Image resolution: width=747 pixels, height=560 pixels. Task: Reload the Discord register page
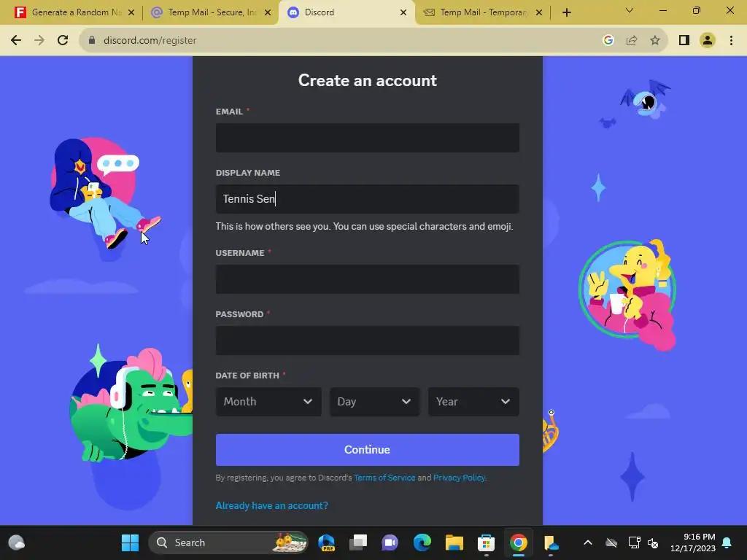63,41
